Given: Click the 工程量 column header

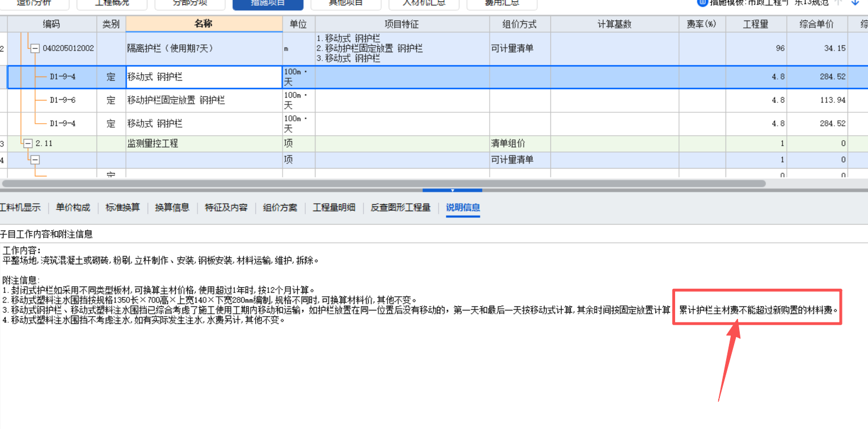Looking at the screenshot, I should tap(756, 24).
